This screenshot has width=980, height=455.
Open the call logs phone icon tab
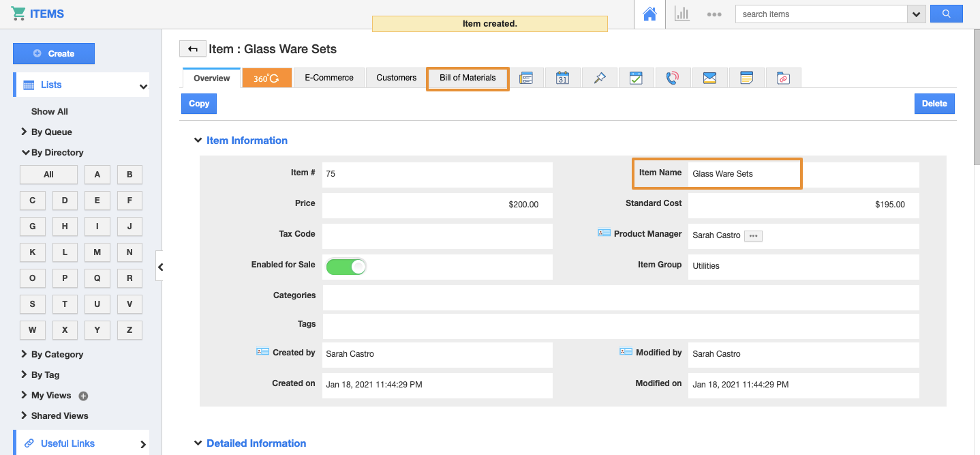coord(672,78)
